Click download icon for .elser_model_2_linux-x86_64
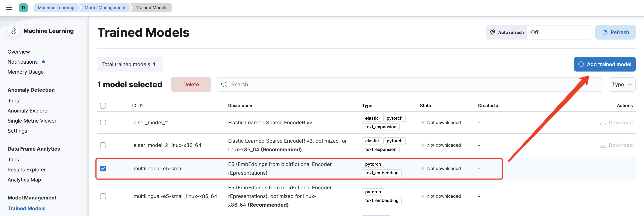The height and width of the screenshot is (216, 644). tap(603, 145)
